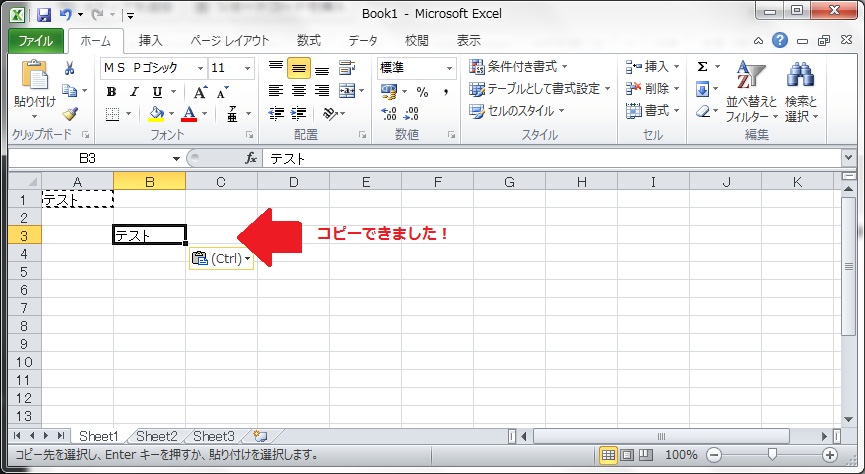The height and width of the screenshot is (474, 865).
Task: Apply yellow Fill Color bucket
Action: click(x=157, y=114)
